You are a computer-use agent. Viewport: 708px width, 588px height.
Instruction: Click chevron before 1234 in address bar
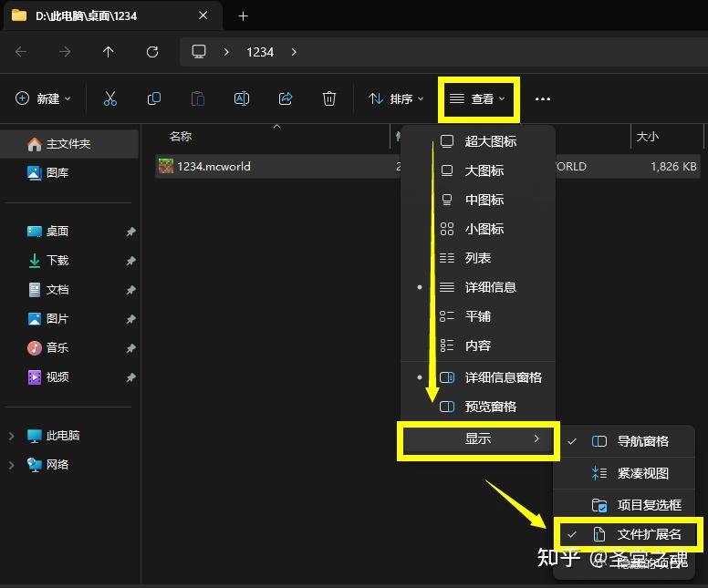(x=226, y=52)
